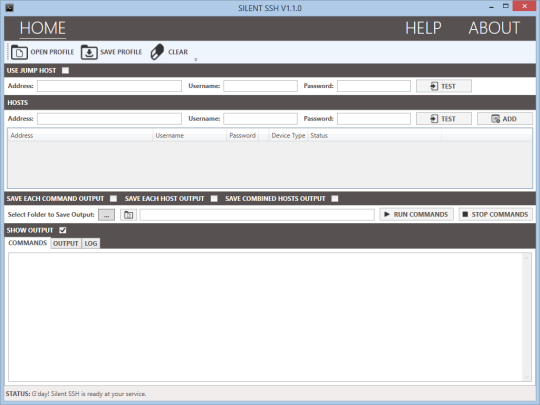The height and width of the screenshot is (405, 540).
Task: Minimize the Silent SSH window
Action: tap(491, 7)
